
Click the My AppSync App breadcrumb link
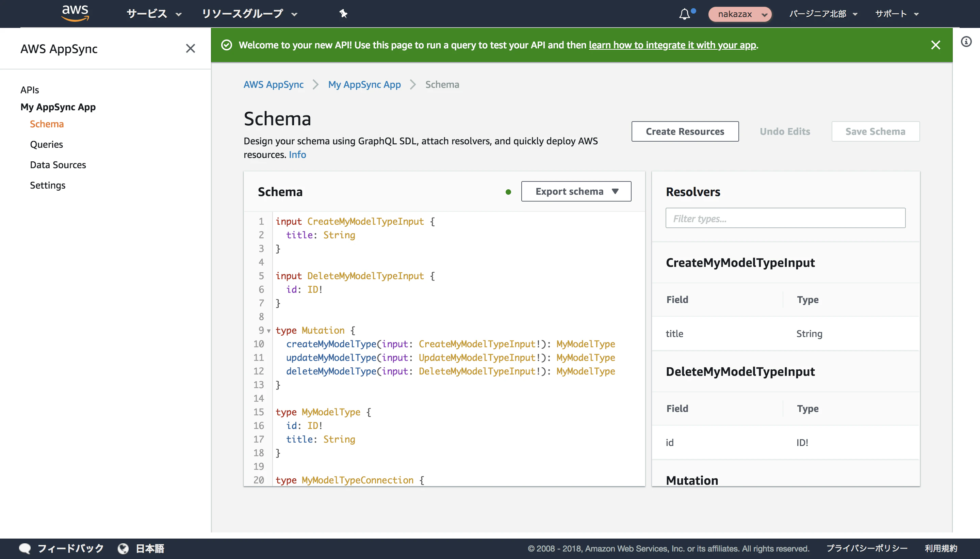click(x=364, y=84)
